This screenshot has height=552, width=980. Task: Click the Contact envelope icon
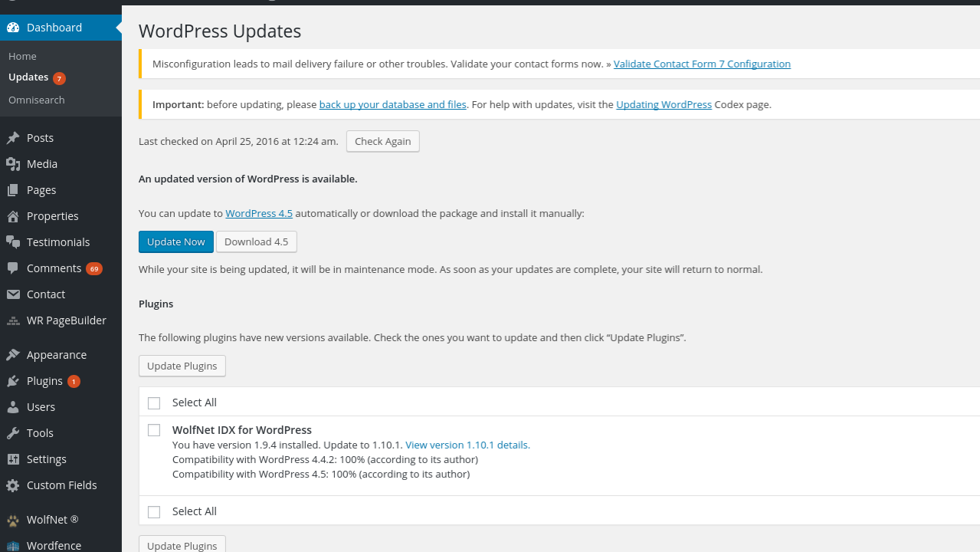click(13, 294)
